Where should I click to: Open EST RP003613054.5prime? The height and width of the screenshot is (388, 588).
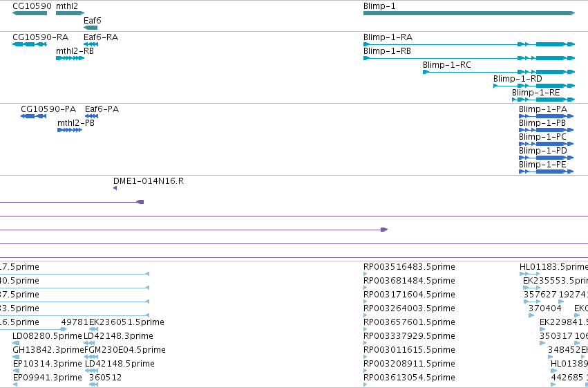409,378
